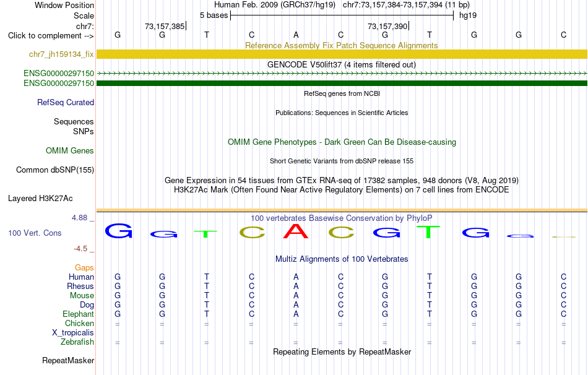
Task: Click the GENCODE V50lift37 track title
Action: [342, 64]
